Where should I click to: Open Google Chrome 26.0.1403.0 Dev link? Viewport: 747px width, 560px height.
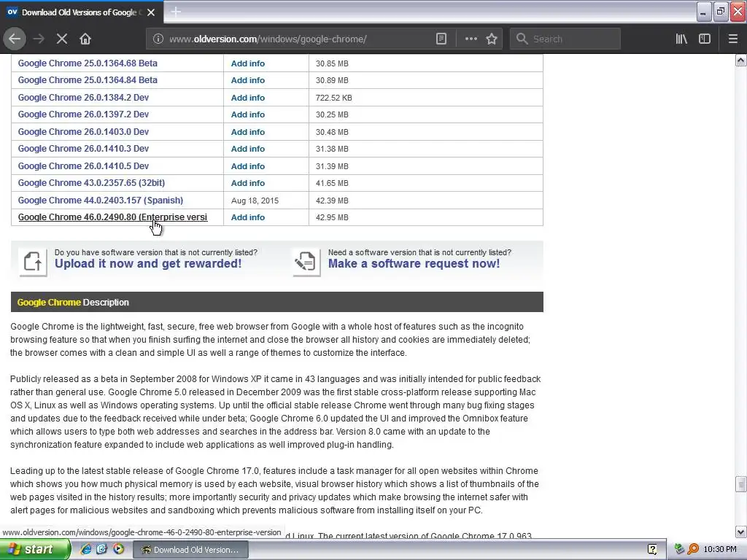tap(83, 132)
